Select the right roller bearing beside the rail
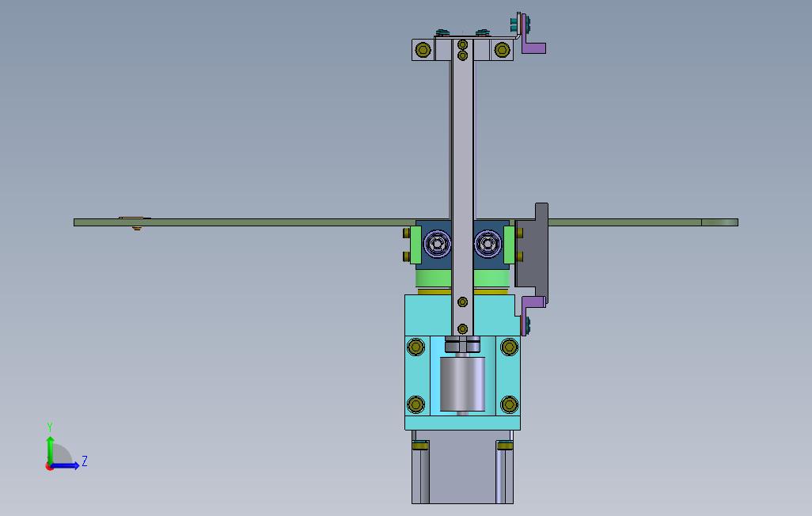The width and height of the screenshot is (812, 516). [488, 244]
